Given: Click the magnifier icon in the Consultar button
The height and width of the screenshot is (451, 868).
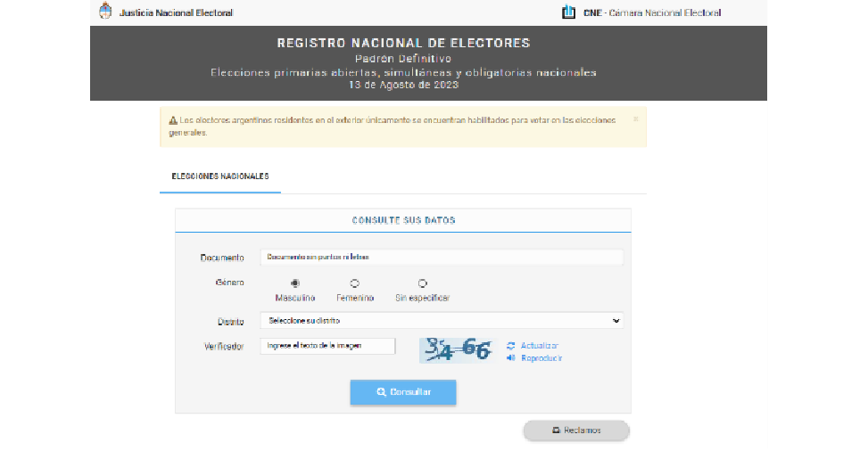Looking at the screenshot, I should coord(382,392).
